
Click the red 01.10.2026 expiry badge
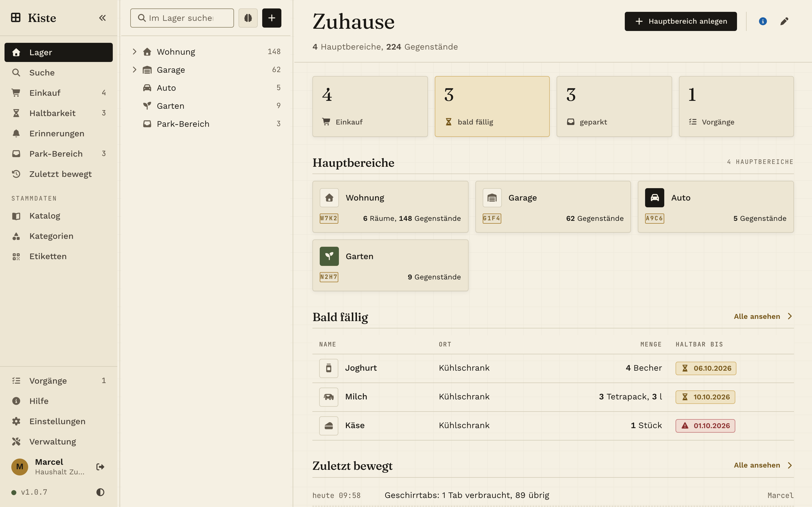705,426
